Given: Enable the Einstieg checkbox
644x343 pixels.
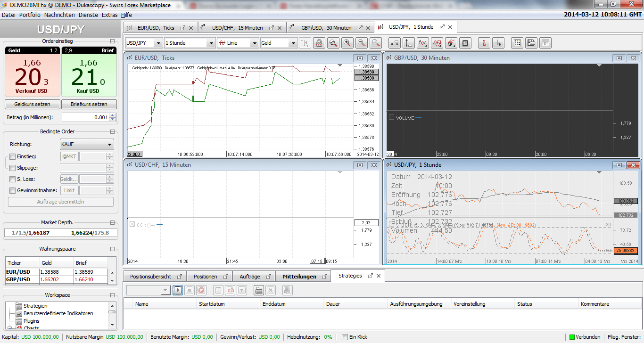Looking at the screenshot, I should click(13, 156).
